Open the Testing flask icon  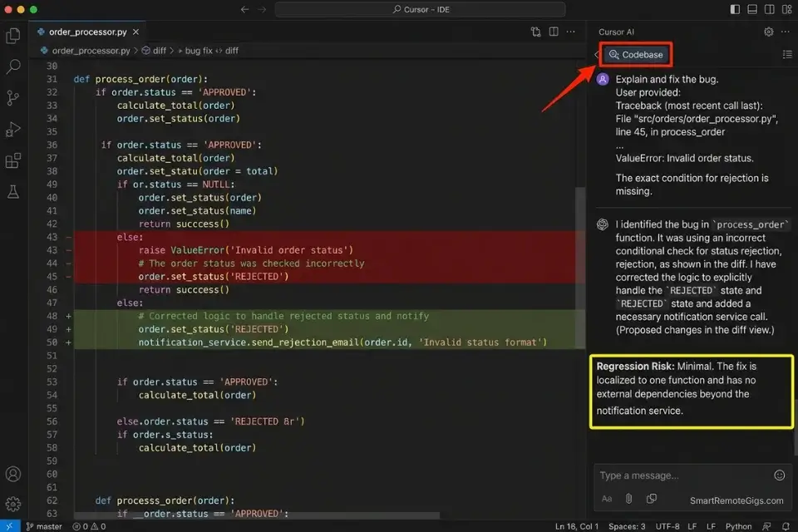coord(13,192)
